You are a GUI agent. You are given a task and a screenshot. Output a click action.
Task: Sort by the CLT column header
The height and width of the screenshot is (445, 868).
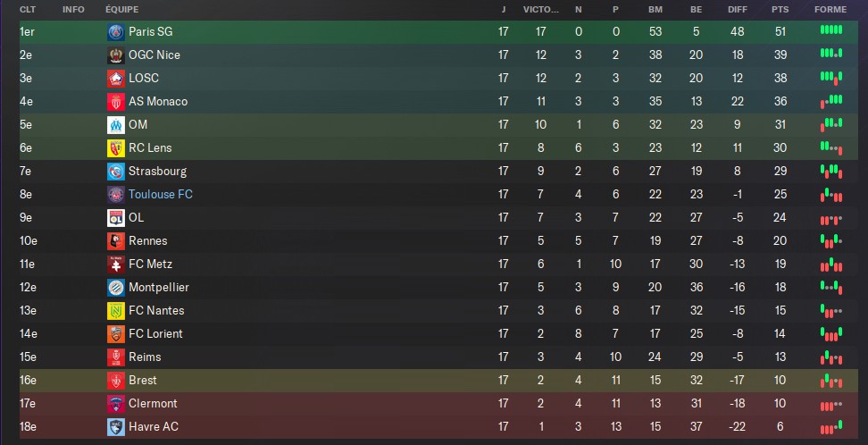[28, 10]
